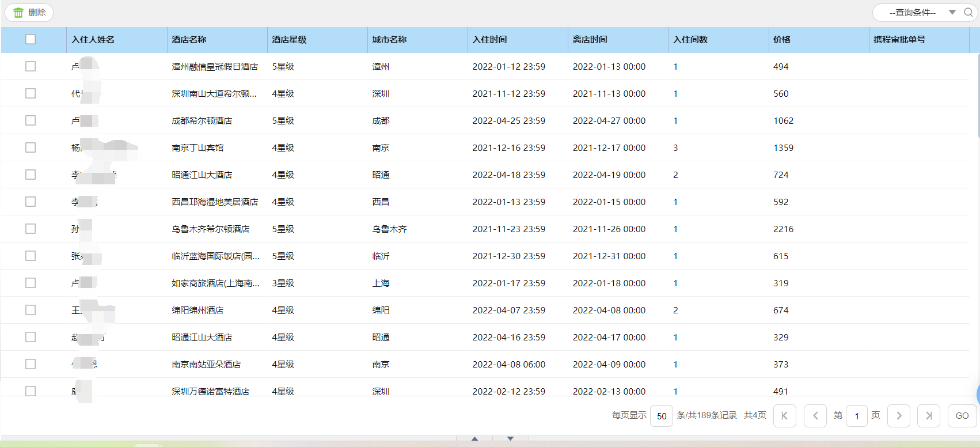The width and height of the screenshot is (980, 447).
Task: Toggle the select-all header checkbox
Action: (31, 39)
